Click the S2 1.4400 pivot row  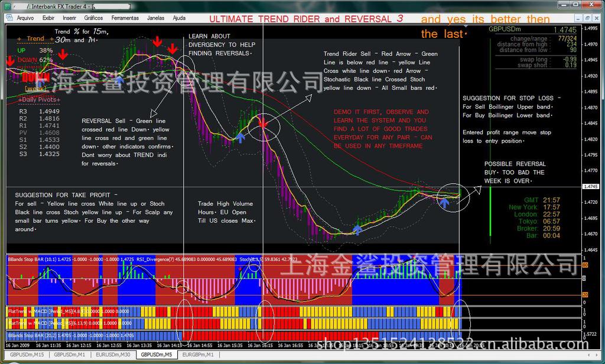[x=39, y=147]
